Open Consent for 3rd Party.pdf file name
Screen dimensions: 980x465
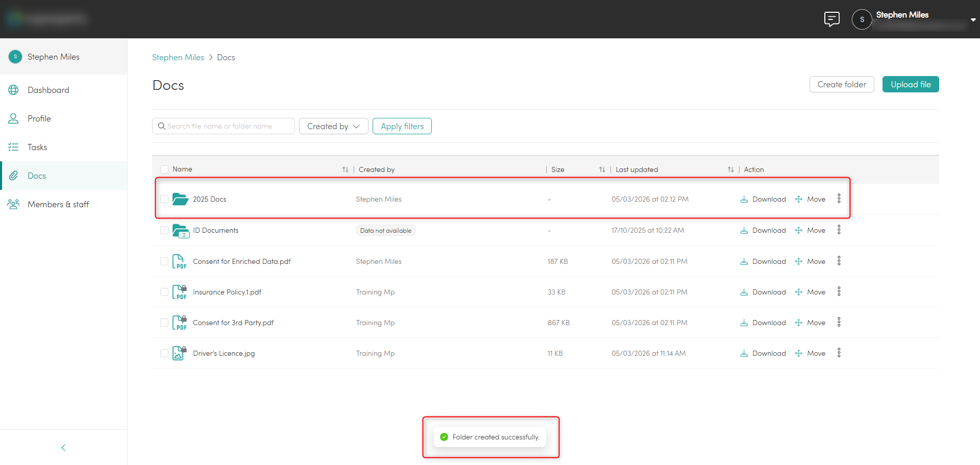[233, 323]
